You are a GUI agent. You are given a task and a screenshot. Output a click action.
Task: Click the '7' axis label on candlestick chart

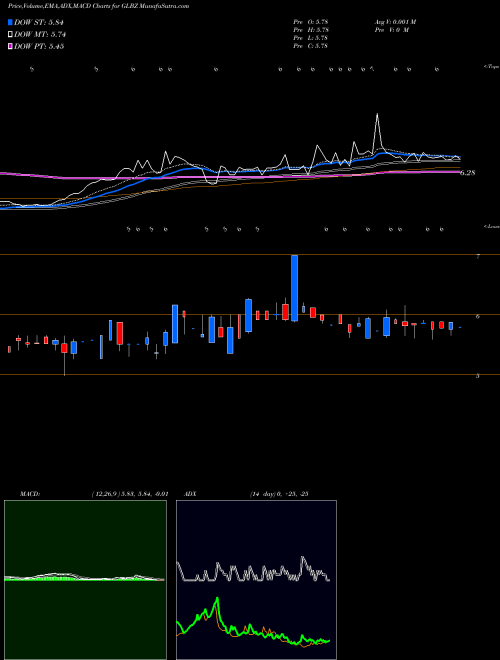coord(478,256)
